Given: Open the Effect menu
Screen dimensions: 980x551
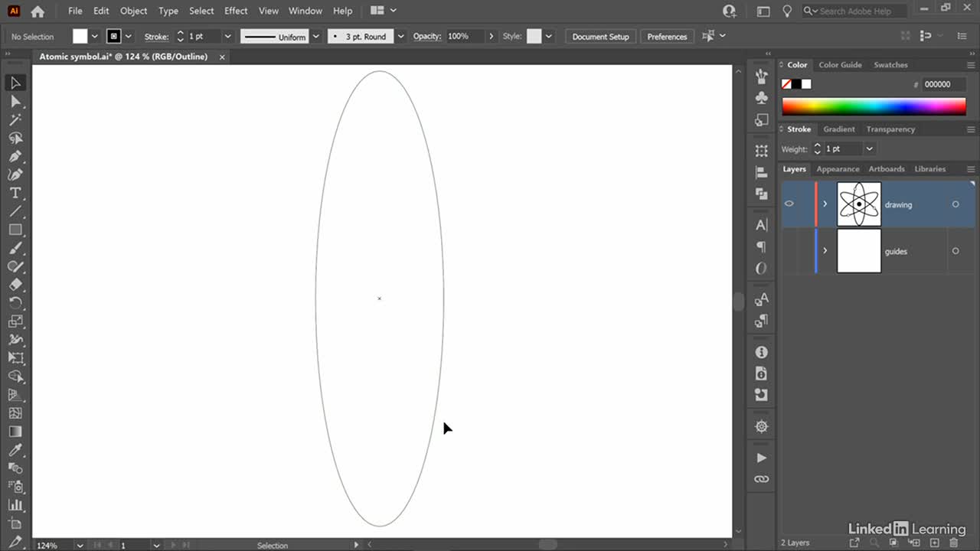Looking at the screenshot, I should click(236, 11).
